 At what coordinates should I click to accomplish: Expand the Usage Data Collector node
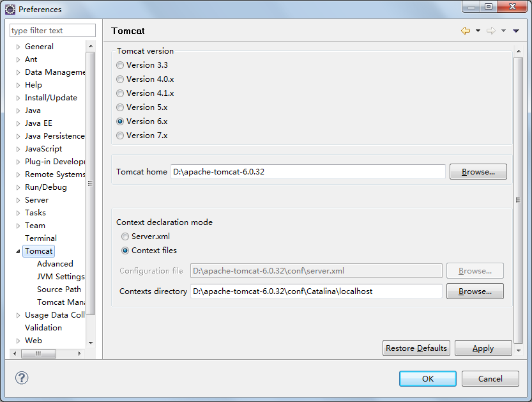click(19, 316)
